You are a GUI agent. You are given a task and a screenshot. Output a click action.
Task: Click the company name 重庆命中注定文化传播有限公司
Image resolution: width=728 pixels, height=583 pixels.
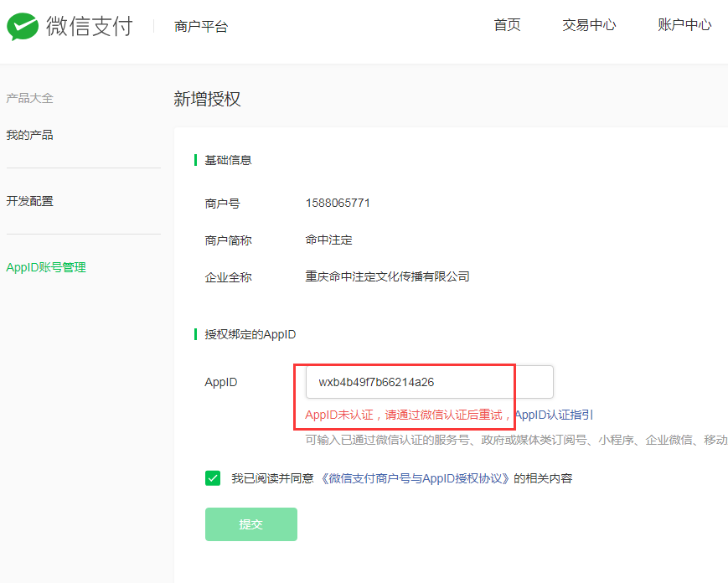pos(387,276)
